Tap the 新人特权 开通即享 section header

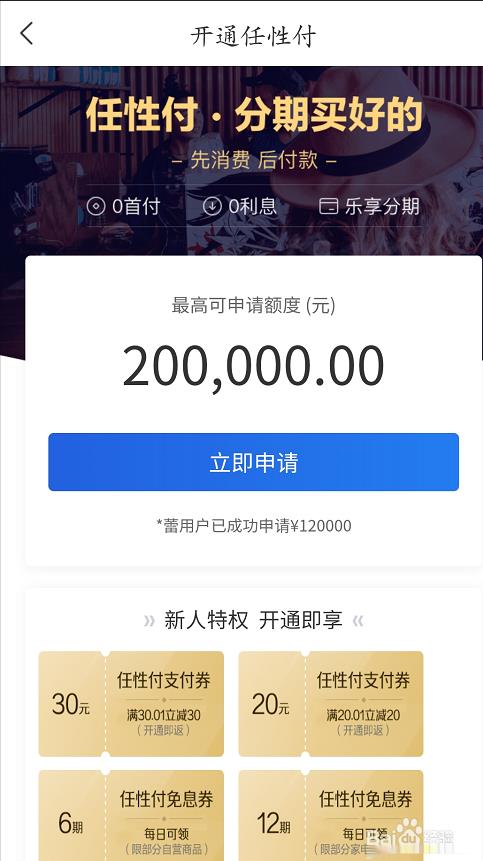point(254,621)
